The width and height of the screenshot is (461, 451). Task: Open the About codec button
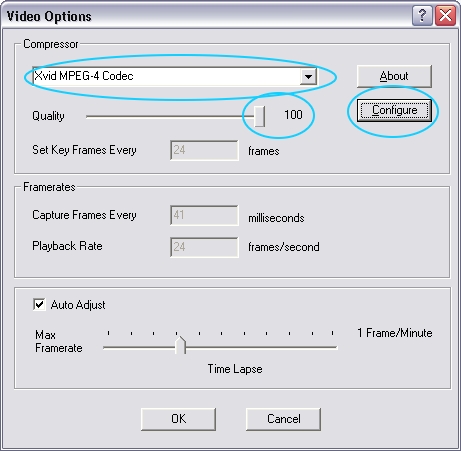tap(394, 76)
